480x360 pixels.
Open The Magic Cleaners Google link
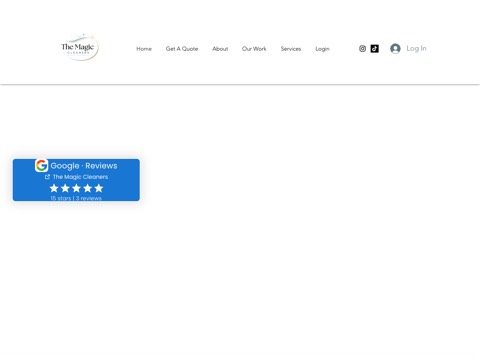point(80,177)
